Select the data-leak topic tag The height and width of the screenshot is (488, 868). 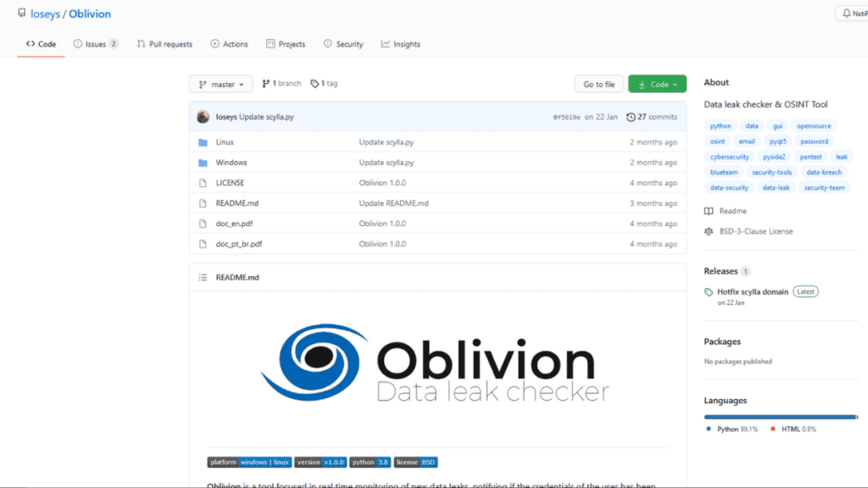click(776, 188)
